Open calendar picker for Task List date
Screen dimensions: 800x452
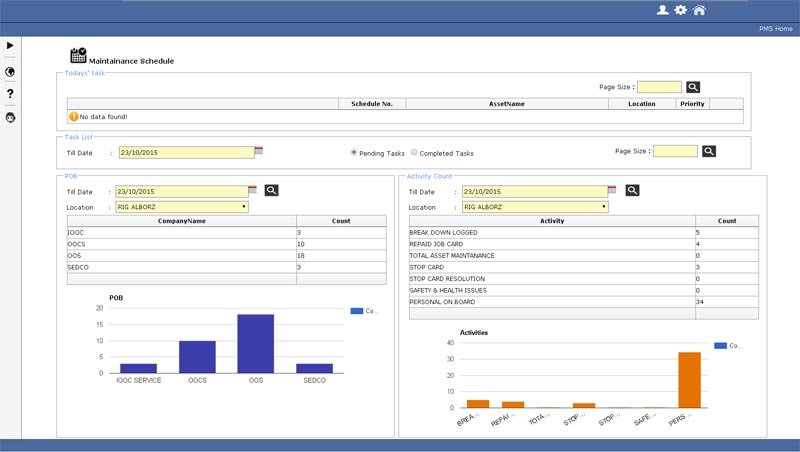point(259,151)
